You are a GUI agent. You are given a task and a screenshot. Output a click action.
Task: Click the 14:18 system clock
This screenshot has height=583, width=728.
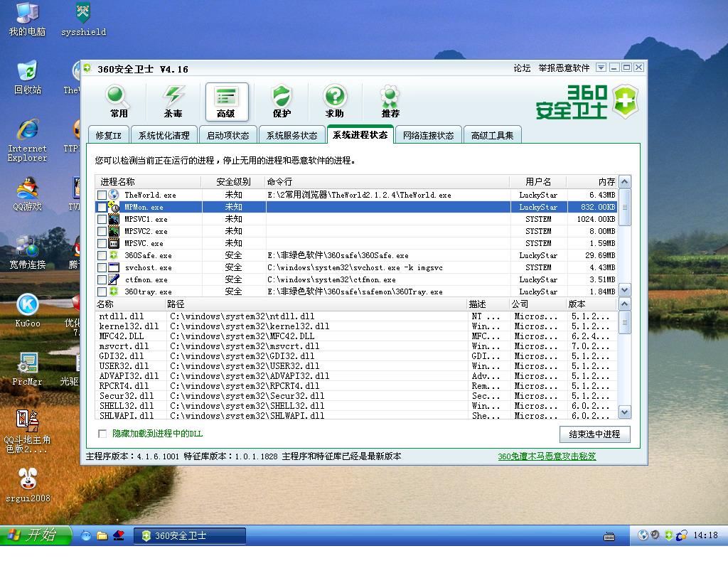tap(706, 535)
